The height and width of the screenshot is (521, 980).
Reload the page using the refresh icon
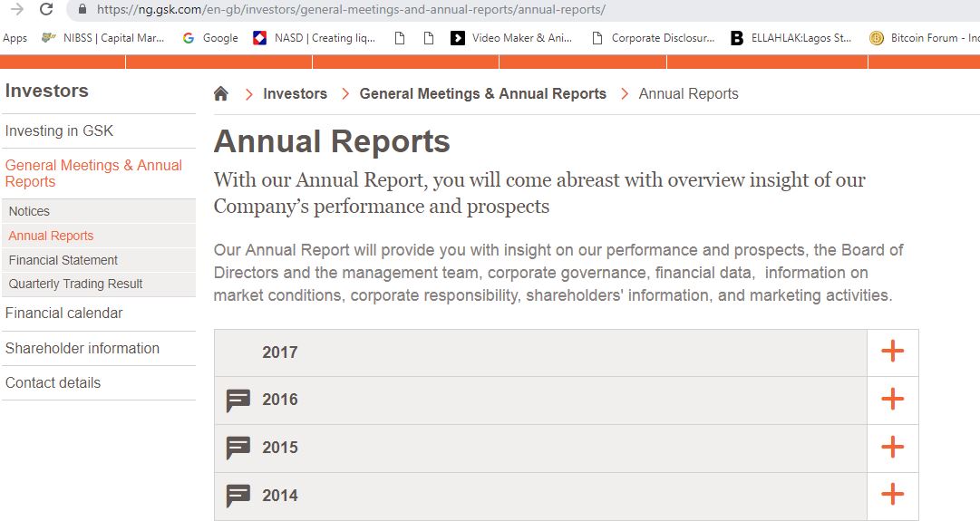pos(46,10)
